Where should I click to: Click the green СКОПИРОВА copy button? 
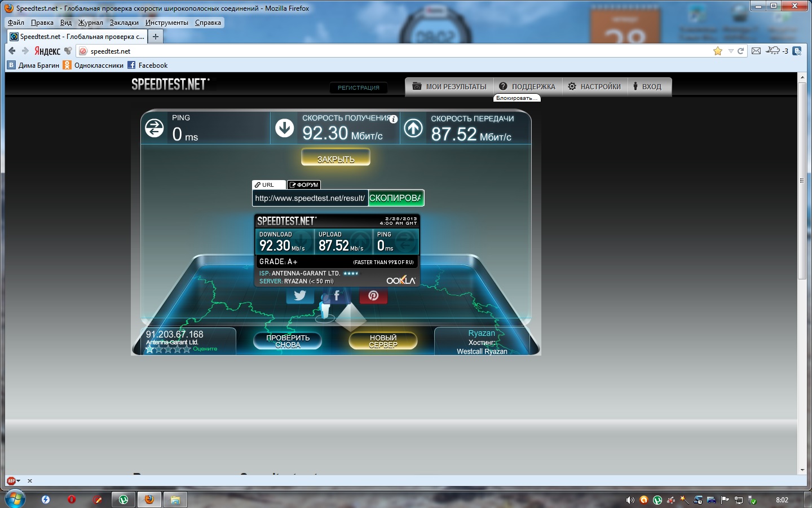tap(395, 198)
